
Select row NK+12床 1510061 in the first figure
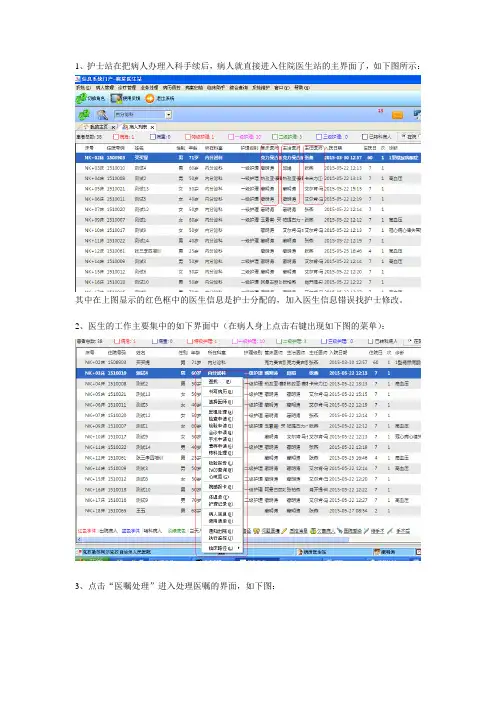[x=248, y=251]
